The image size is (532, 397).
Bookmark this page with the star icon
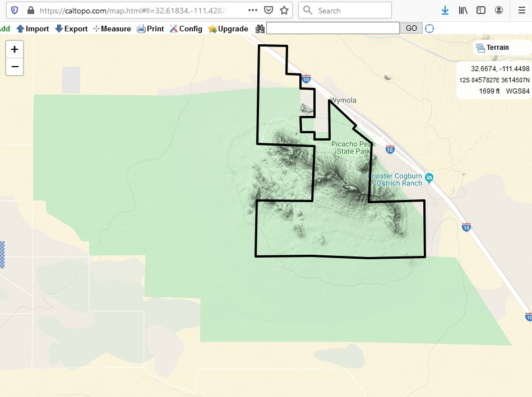284,10
